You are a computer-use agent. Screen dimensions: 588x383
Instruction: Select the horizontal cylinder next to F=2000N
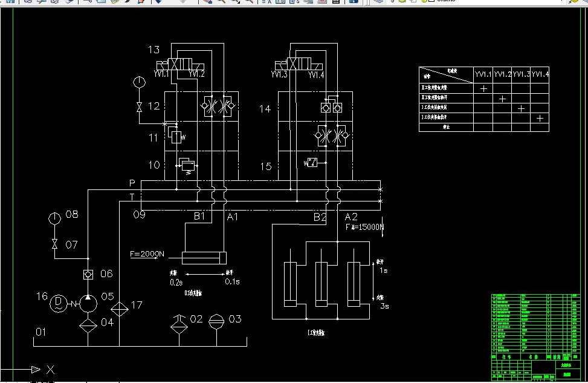point(204,258)
